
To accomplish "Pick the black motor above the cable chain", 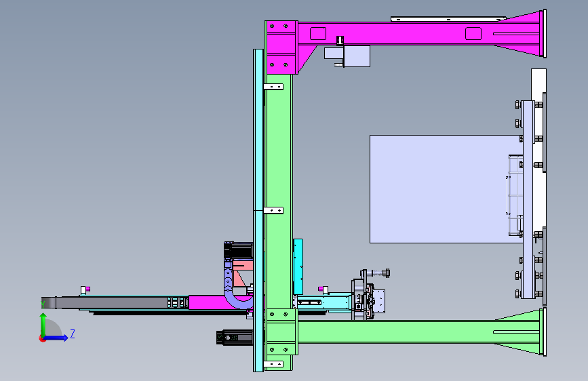I will (239, 251).
